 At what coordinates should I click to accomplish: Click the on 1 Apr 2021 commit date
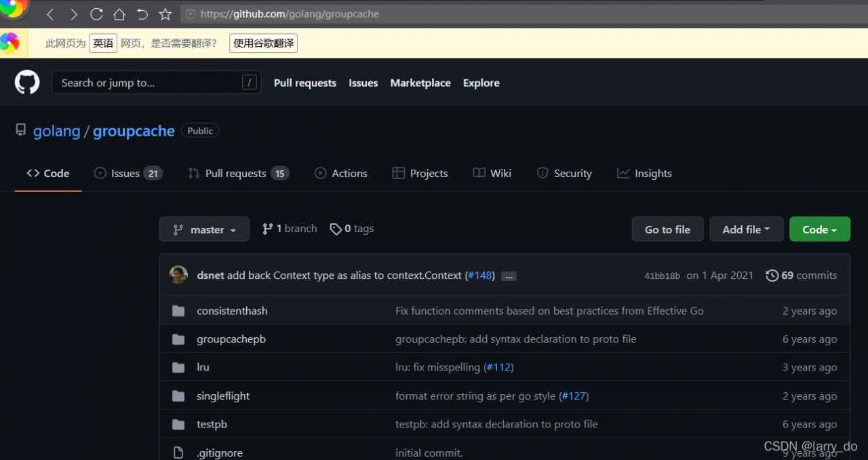719,275
